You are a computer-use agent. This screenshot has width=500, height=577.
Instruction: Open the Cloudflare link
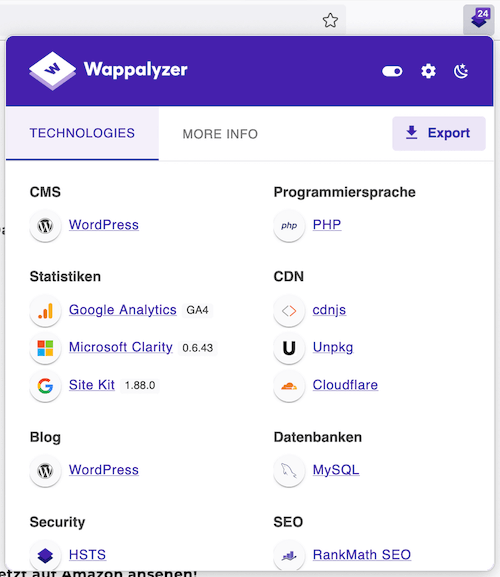[x=345, y=385]
